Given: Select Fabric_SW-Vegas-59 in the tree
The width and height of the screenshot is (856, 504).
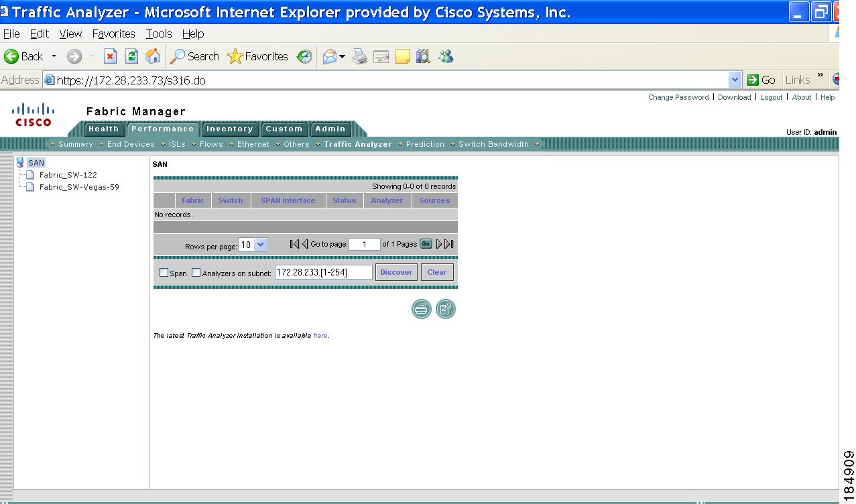Looking at the screenshot, I should tap(79, 187).
